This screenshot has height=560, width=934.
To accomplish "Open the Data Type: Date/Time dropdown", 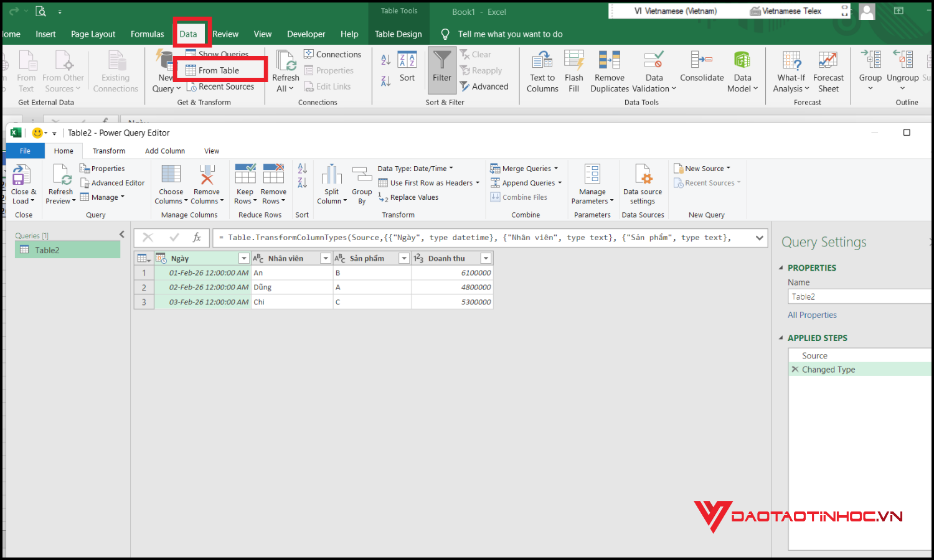I will coord(415,168).
